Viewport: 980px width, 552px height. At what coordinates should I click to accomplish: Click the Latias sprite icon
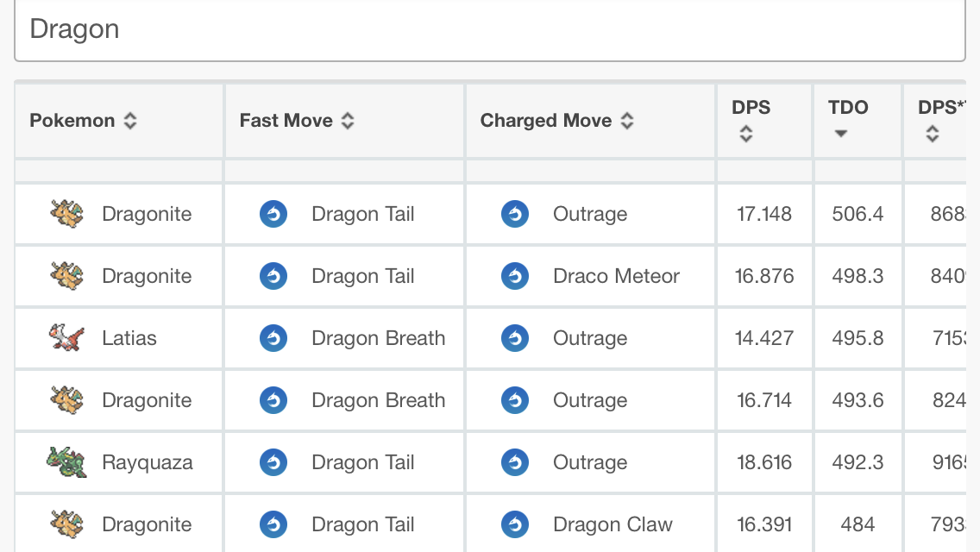(66, 338)
